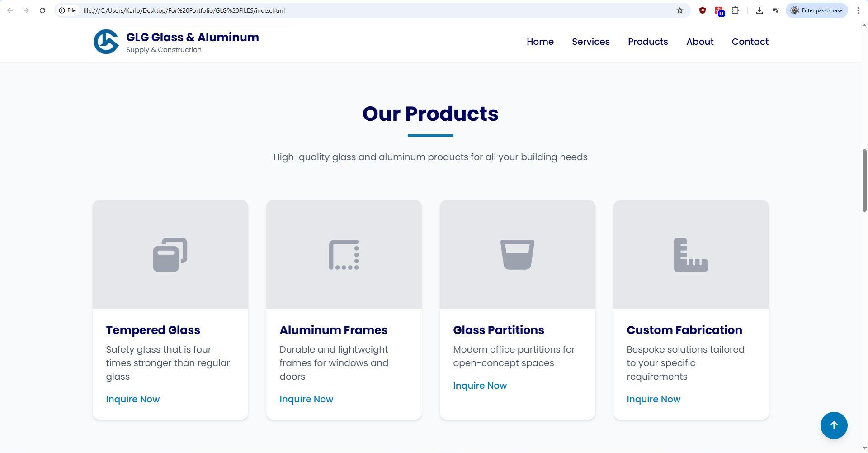Click the Custom Fabrication ruler icon
868x453 pixels.
[x=691, y=255]
